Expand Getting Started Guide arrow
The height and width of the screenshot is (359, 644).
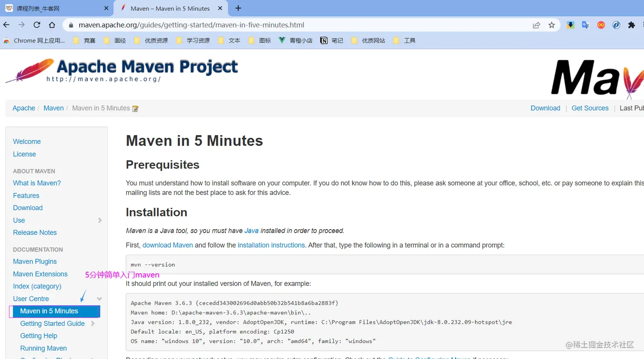[93, 324]
